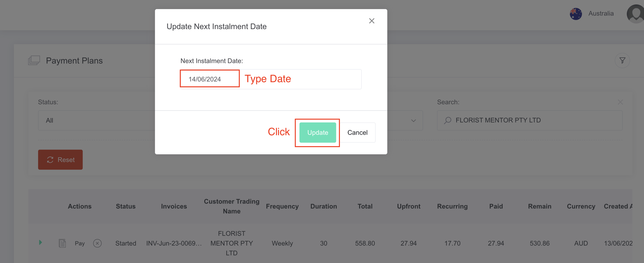The width and height of the screenshot is (644, 263).
Task: Click the red Reset button
Action: [60, 160]
